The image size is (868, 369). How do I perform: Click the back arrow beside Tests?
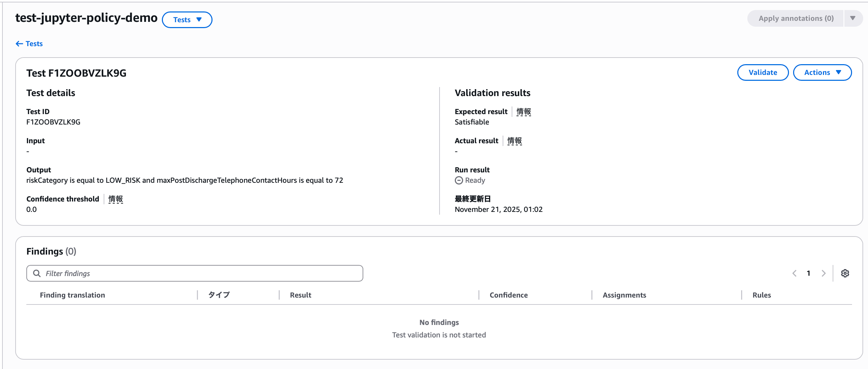pyautogui.click(x=19, y=44)
